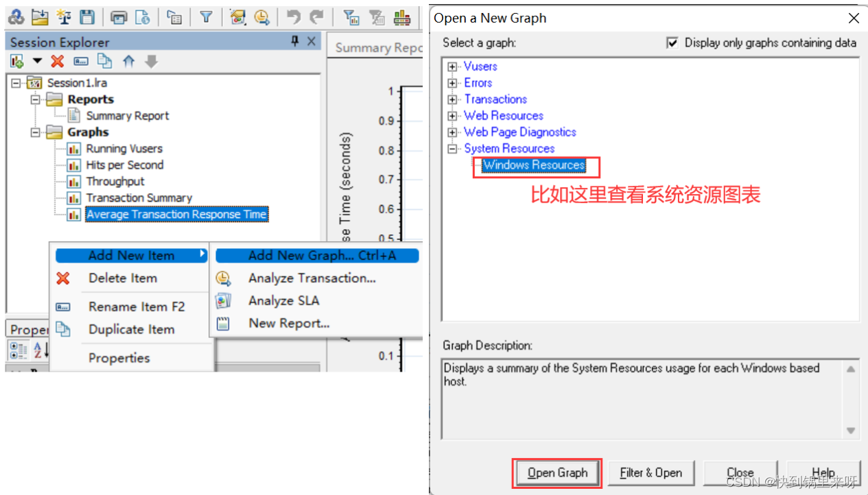The width and height of the screenshot is (868, 495).
Task: Close the Open a New Graph dialog window
Action: click(854, 19)
